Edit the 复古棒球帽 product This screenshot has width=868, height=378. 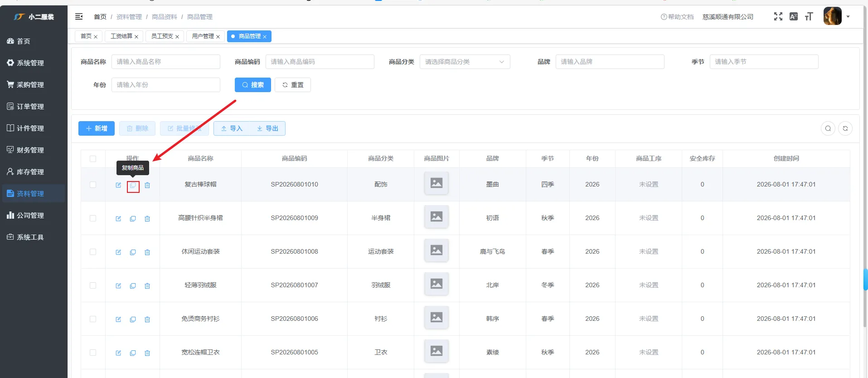click(x=118, y=185)
